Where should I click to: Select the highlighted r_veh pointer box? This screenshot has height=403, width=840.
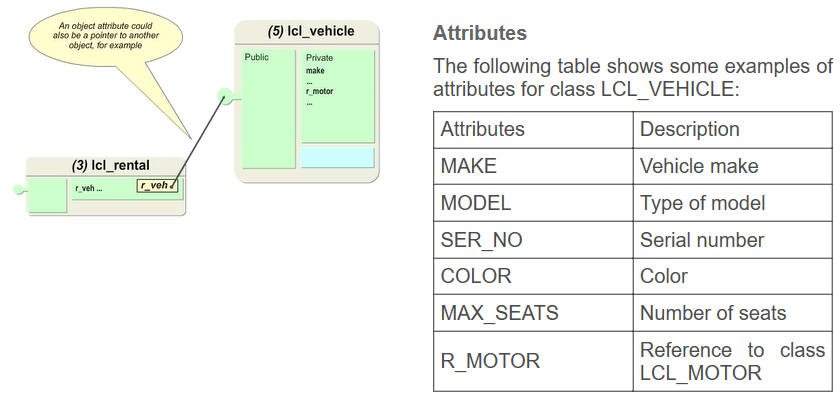(x=157, y=186)
